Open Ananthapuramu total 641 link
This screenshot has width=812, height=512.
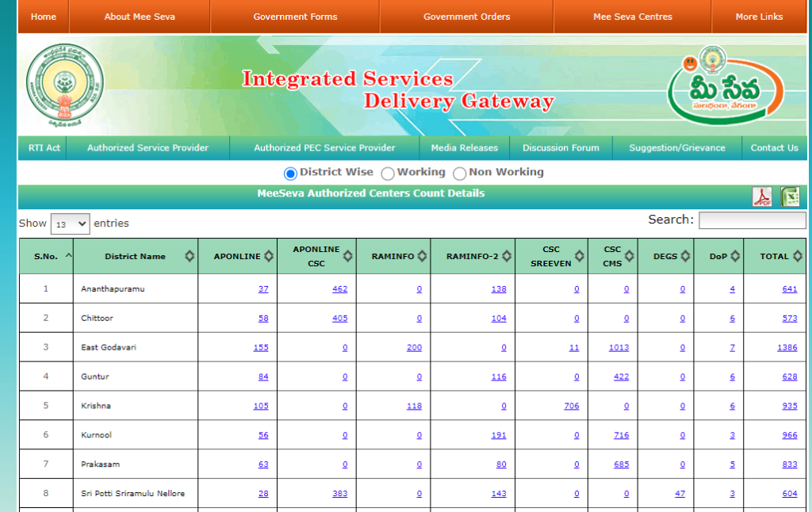[790, 288]
